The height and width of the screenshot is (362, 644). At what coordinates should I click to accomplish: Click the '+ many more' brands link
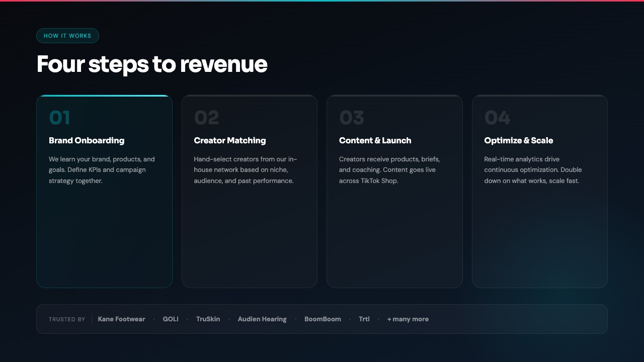click(x=408, y=319)
